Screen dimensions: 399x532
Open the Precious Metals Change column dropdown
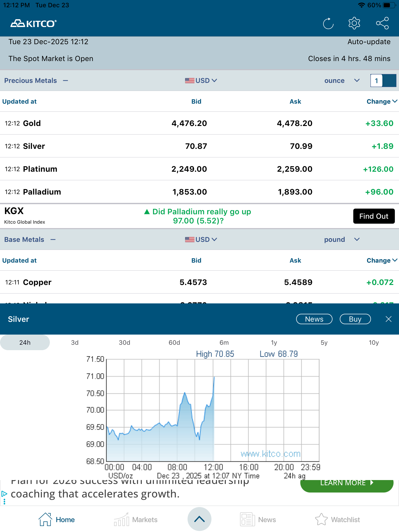(x=382, y=101)
